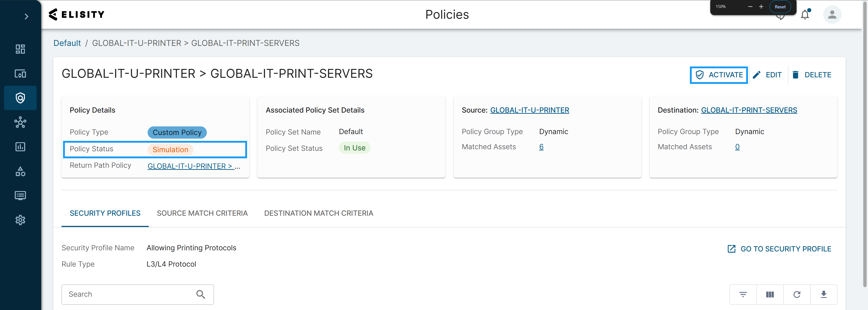This screenshot has width=868, height=310.
Task: Click the EDIT policy button
Action: click(x=767, y=75)
